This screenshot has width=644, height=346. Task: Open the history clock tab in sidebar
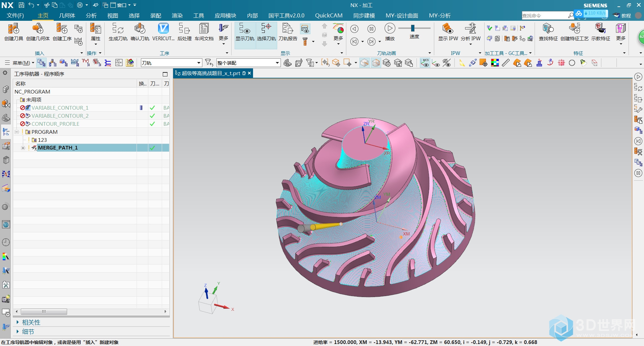pos(6,242)
